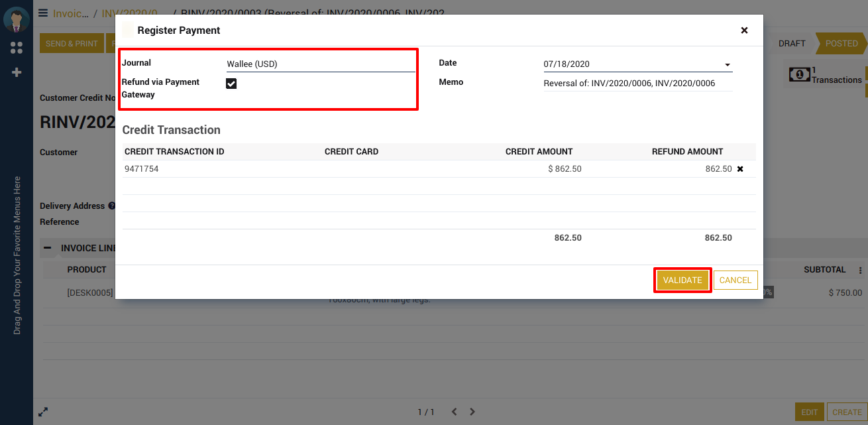Viewport: 868px width, 425px height.
Task: Open the Date dropdown arrow
Action: [x=728, y=65]
